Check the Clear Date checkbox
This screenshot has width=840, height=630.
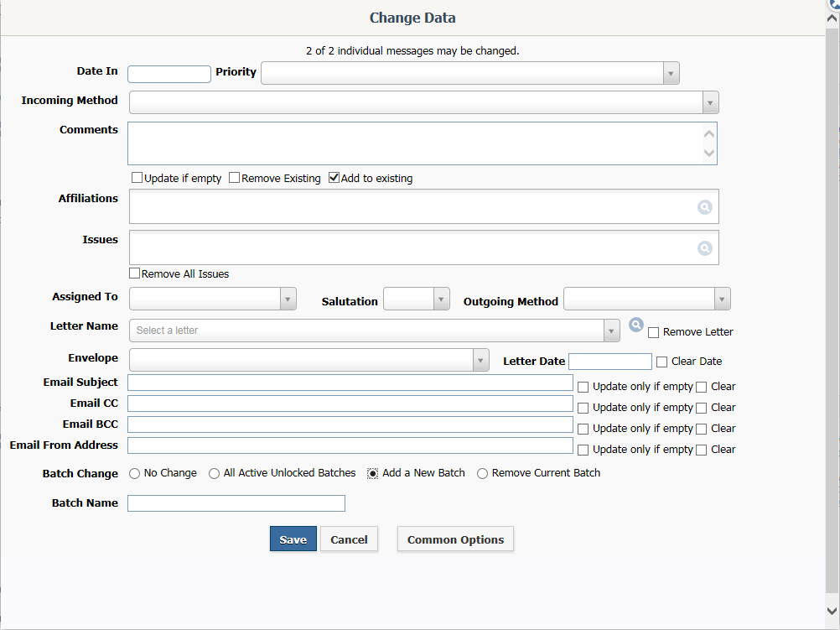pos(661,362)
